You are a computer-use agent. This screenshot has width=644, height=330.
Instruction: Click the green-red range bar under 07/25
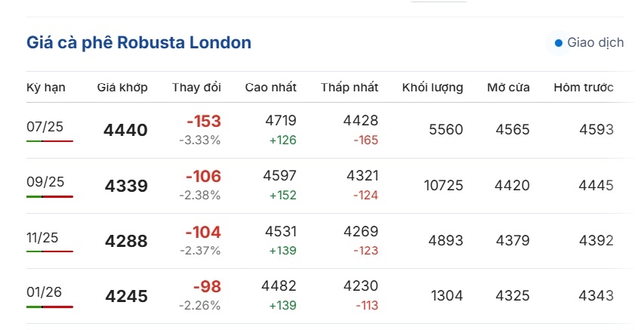pos(50,141)
